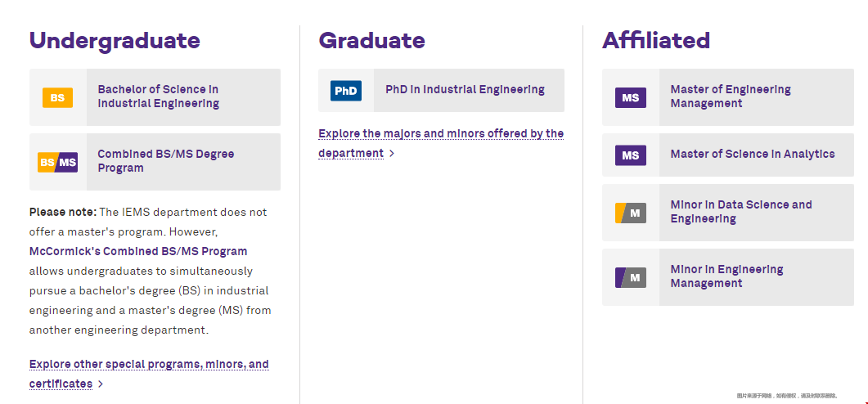Open Minor in Data Science and Engineering
Viewport: 868px width, 404px height.
click(x=728, y=213)
